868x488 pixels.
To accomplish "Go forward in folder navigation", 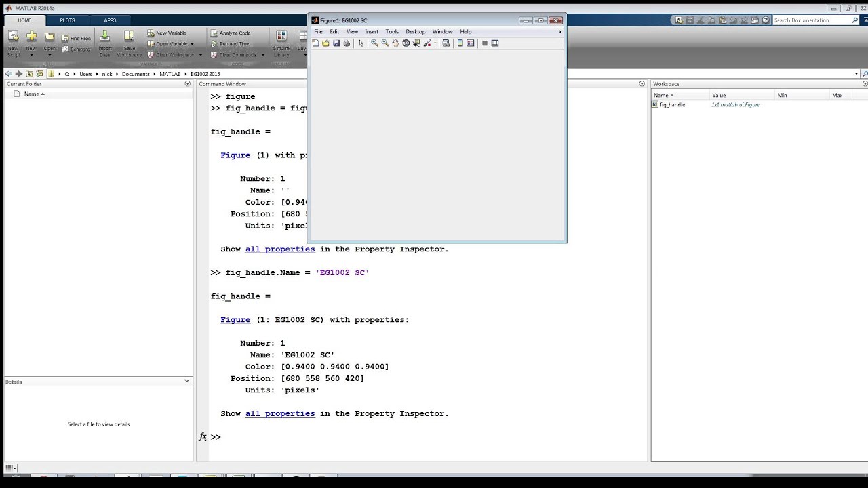I will [x=19, y=74].
